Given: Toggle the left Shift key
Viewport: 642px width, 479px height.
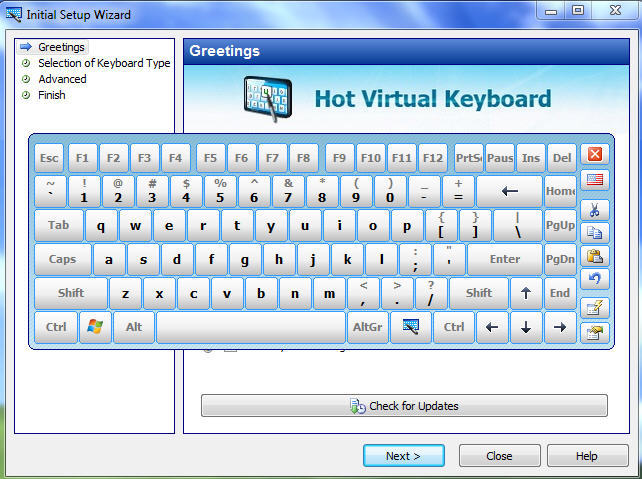Looking at the screenshot, I should pyautogui.click(x=71, y=293).
